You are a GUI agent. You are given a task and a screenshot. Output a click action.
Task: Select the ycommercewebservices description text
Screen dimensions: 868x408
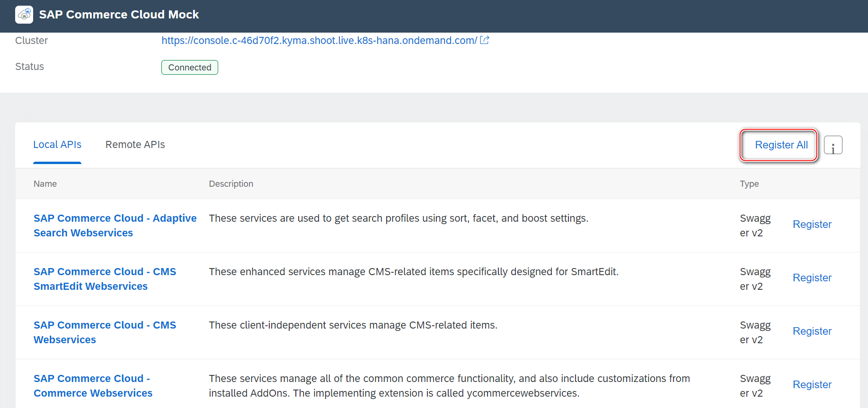(449, 386)
